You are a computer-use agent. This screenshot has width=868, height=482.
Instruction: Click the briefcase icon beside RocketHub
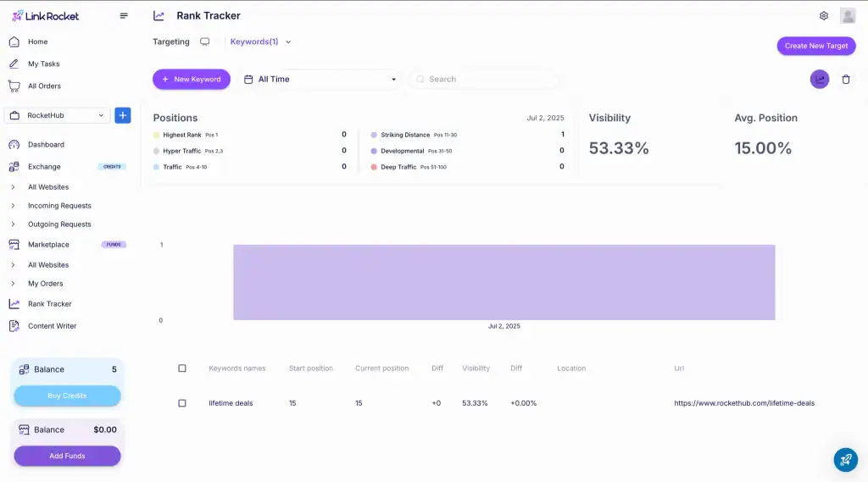(x=15, y=115)
